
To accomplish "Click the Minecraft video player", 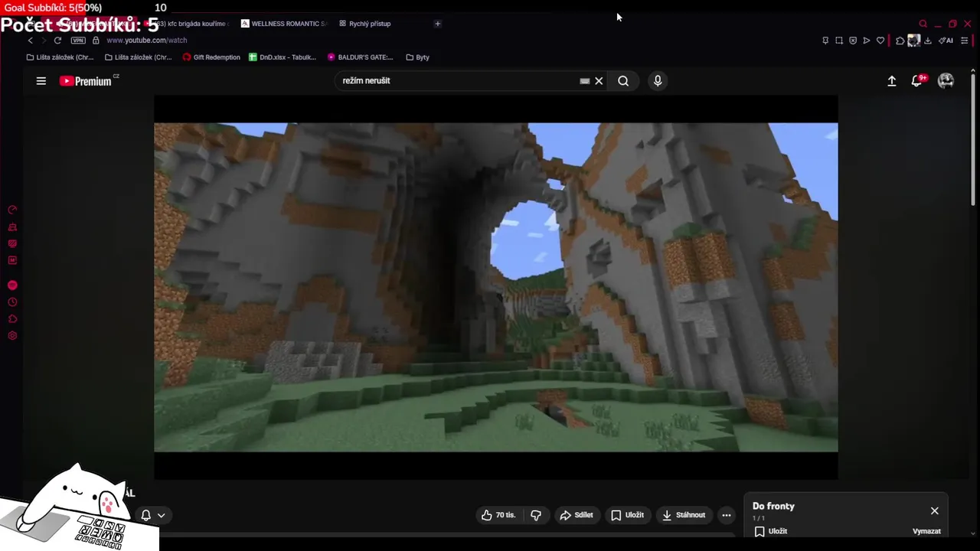I will tap(496, 287).
